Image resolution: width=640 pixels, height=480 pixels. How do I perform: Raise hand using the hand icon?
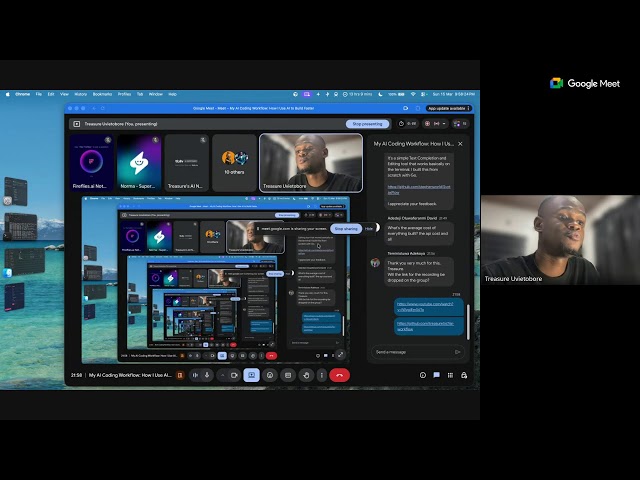click(x=305, y=375)
